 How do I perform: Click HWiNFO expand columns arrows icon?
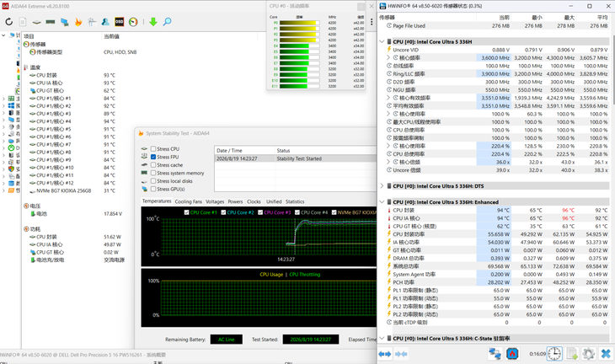point(385,354)
